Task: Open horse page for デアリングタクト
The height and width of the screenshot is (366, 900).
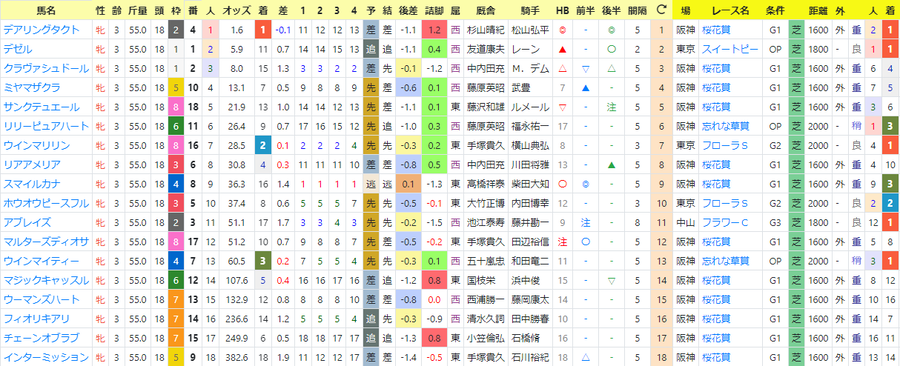Action: point(41,30)
